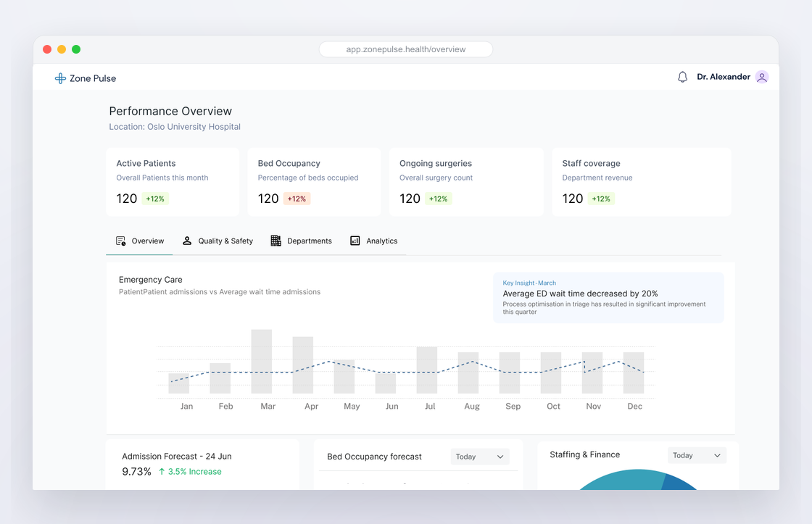The height and width of the screenshot is (524, 812).
Task: Click Dr. Alexander's profile avatar icon
Action: pyautogui.click(x=762, y=77)
